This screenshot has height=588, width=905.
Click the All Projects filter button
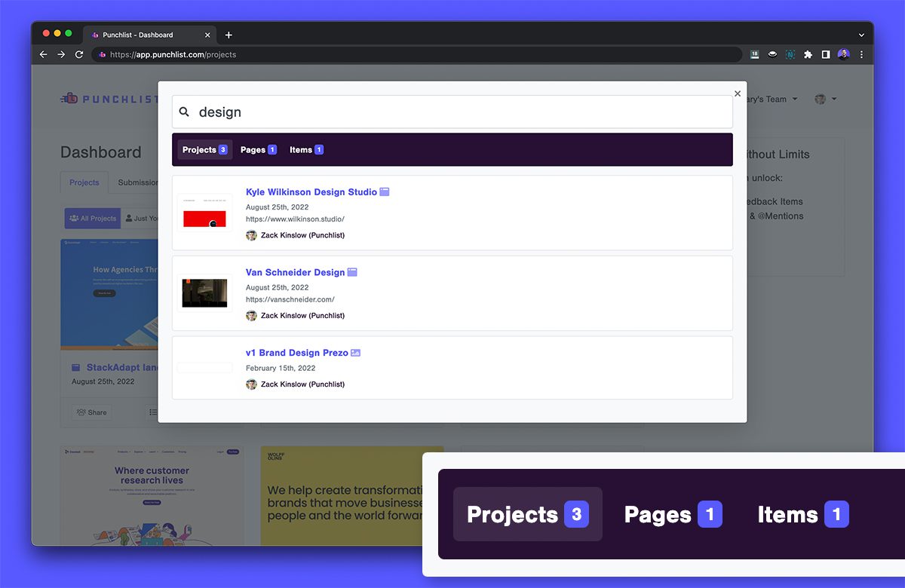pyautogui.click(x=92, y=219)
